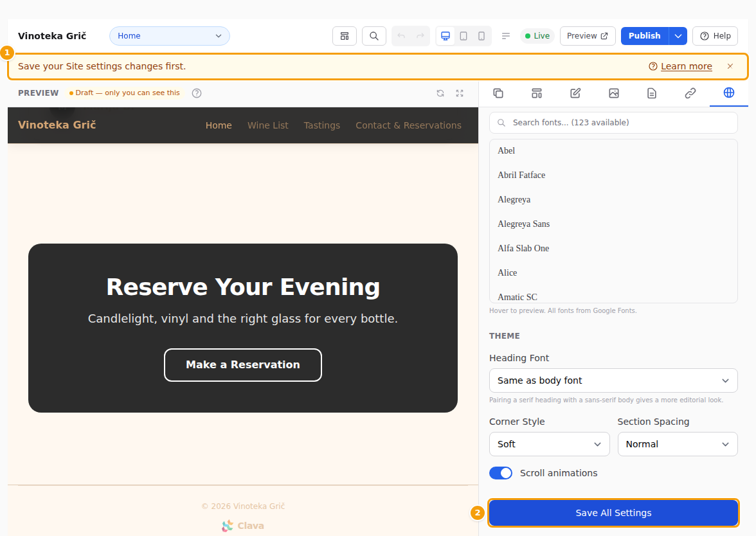Refresh the preview pane
Viewport: 756px width, 536px height.
pos(440,93)
